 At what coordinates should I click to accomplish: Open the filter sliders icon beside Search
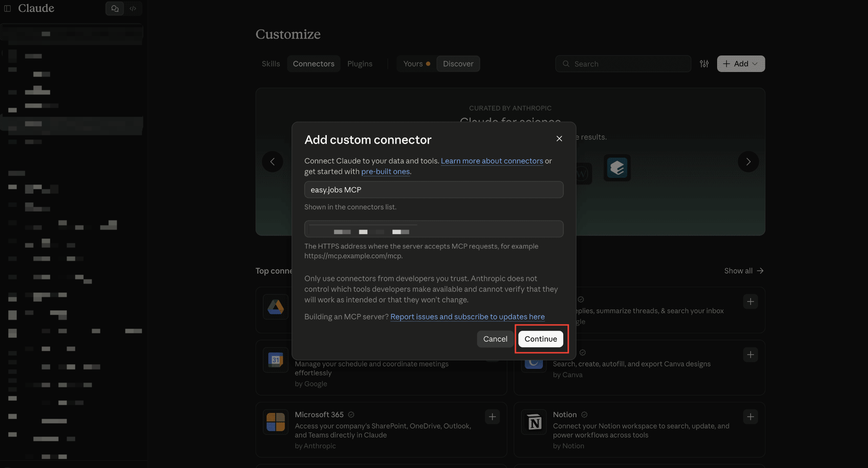704,64
